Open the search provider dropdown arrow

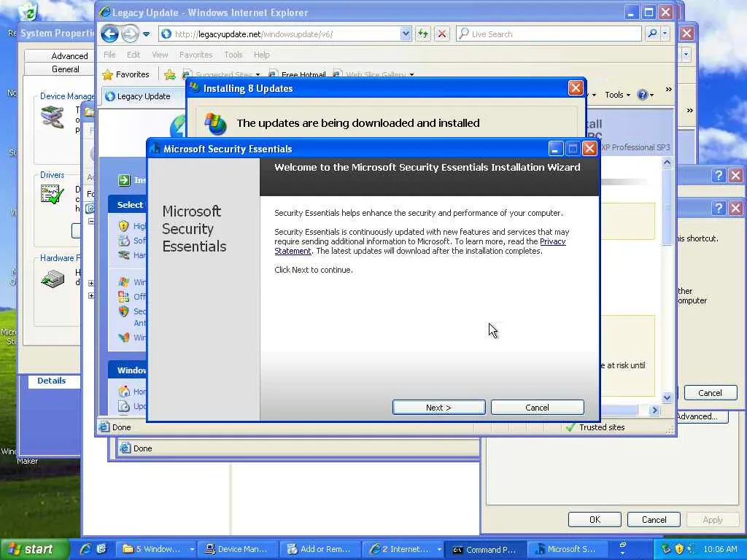(x=665, y=34)
